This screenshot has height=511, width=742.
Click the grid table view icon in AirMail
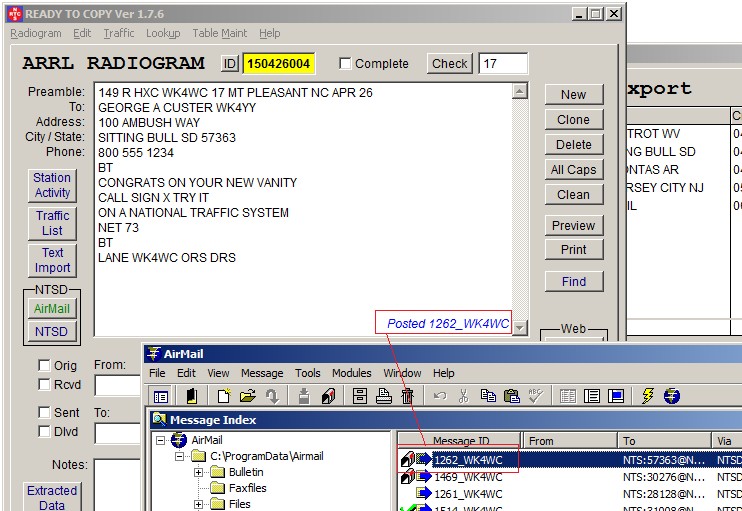click(x=567, y=396)
